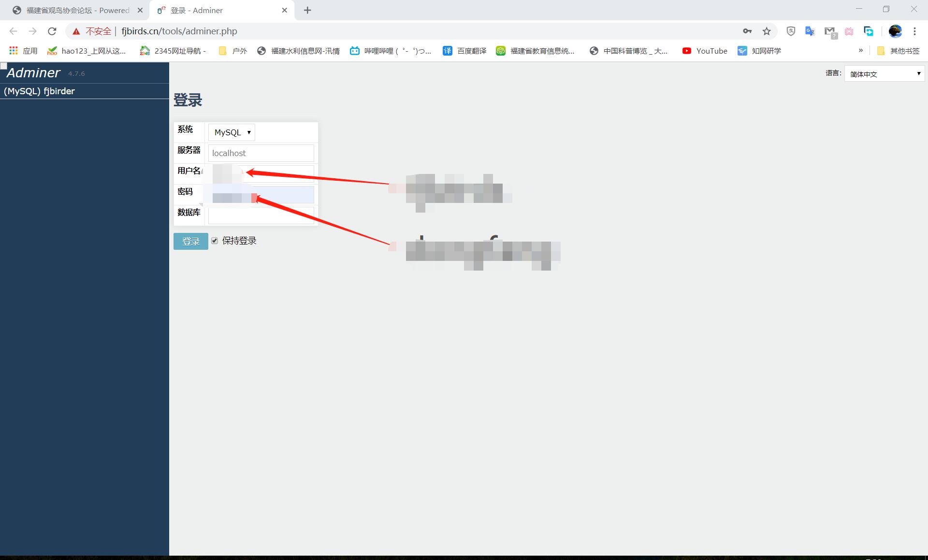Image resolution: width=928 pixels, height=560 pixels.
Task: Click the 登录 login button
Action: [x=190, y=241]
